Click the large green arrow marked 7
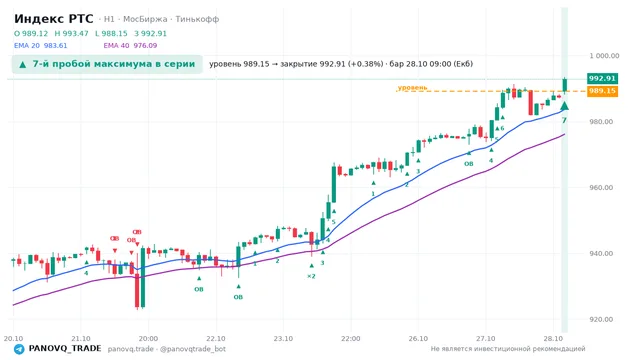 point(564,106)
